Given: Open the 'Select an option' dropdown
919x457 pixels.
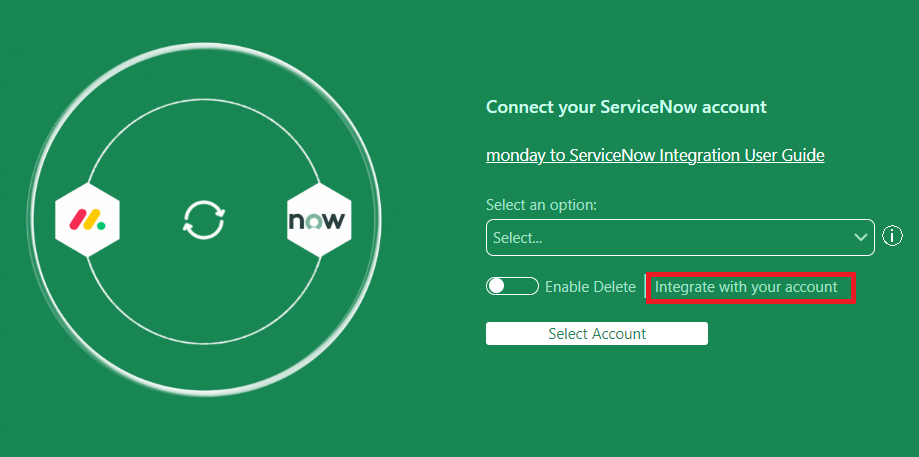Looking at the screenshot, I should pos(680,237).
